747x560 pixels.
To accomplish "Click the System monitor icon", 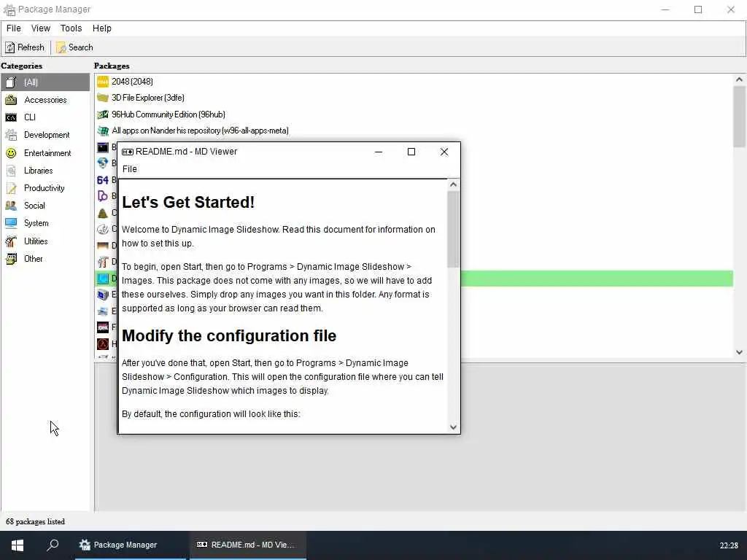I will pyautogui.click(x=11, y=223).
